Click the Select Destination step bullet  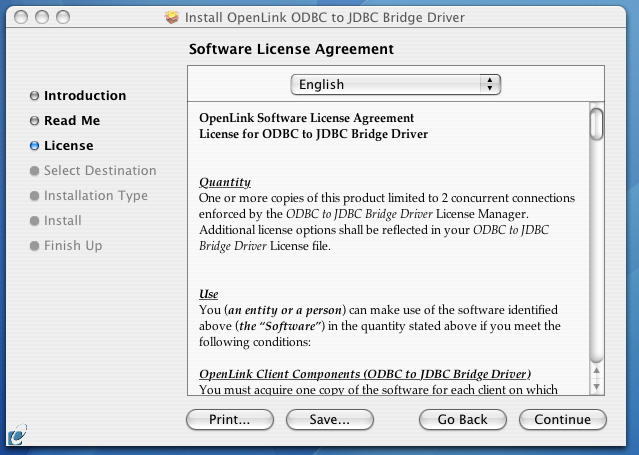point(35,171)
